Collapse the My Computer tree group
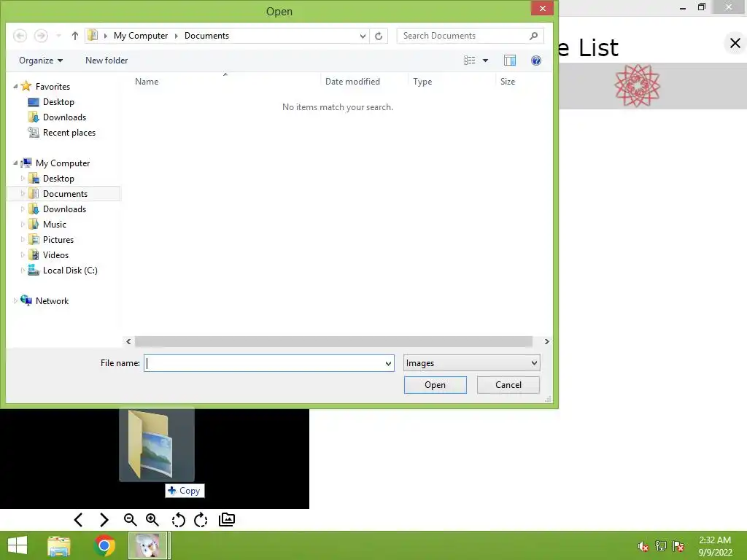The height and width of the screenshot is (560, 747). (15, 163)
